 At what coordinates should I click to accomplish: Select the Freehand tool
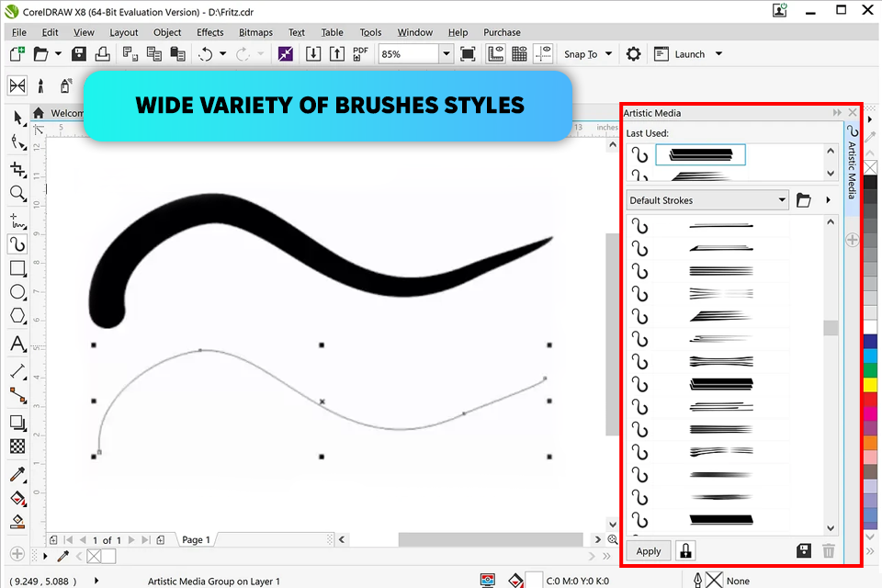[18, 221]
